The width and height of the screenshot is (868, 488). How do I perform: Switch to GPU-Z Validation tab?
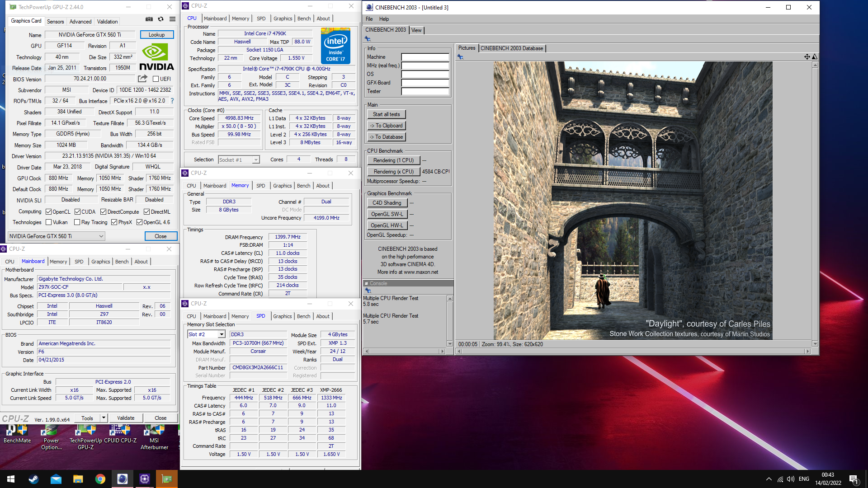pyautogui.click(x=107, y=22)
